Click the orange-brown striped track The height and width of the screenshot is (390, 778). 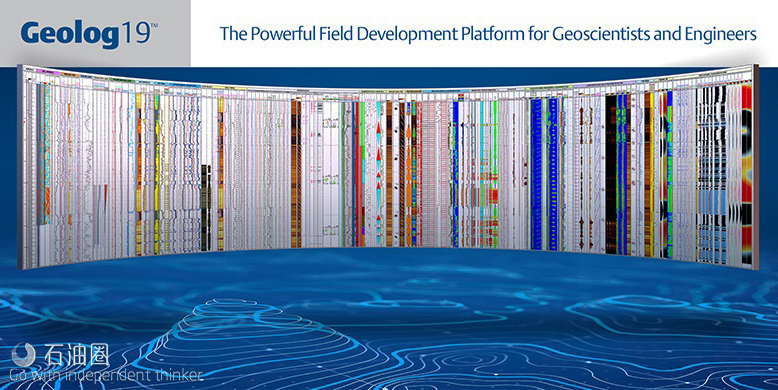coord(296,174)
